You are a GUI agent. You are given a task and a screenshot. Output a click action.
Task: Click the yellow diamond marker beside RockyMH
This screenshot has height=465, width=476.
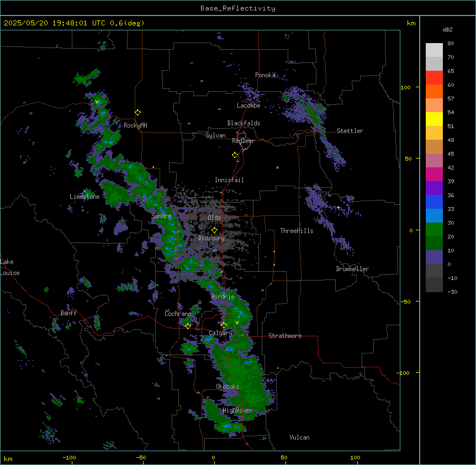[138, 113]
